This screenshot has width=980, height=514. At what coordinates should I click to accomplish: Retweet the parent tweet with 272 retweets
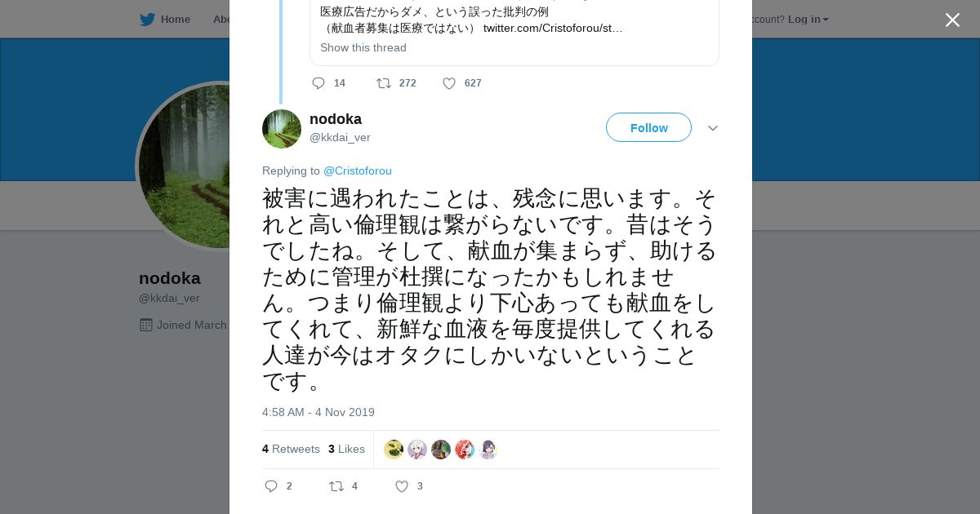point(384,83)
